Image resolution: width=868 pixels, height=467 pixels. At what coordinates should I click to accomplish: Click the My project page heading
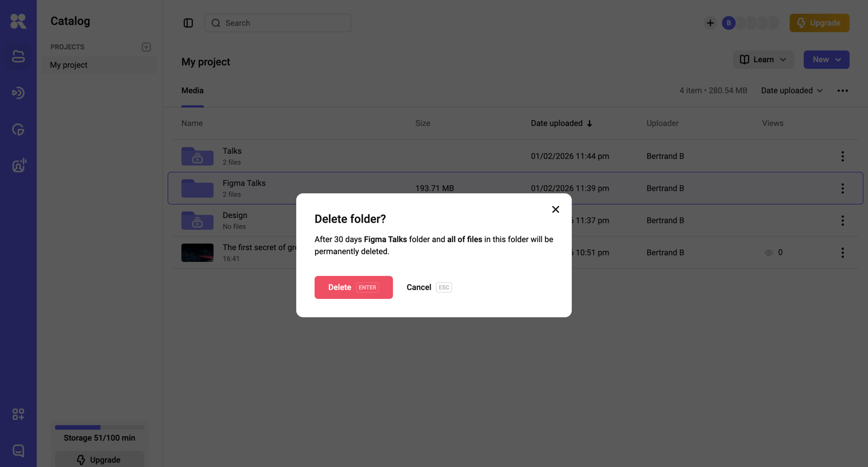(x=206, y=62)
